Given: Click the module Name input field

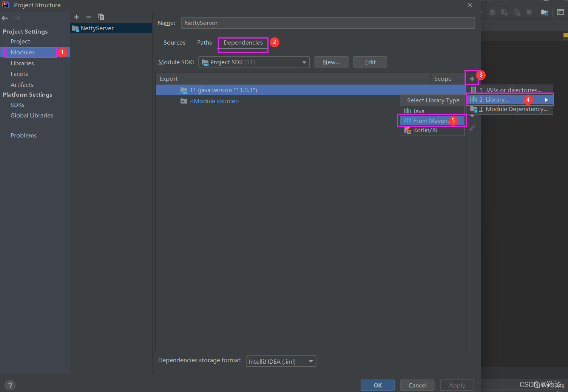Looking at the screenshot, I should pyautogui.click(x=328, y=23).
